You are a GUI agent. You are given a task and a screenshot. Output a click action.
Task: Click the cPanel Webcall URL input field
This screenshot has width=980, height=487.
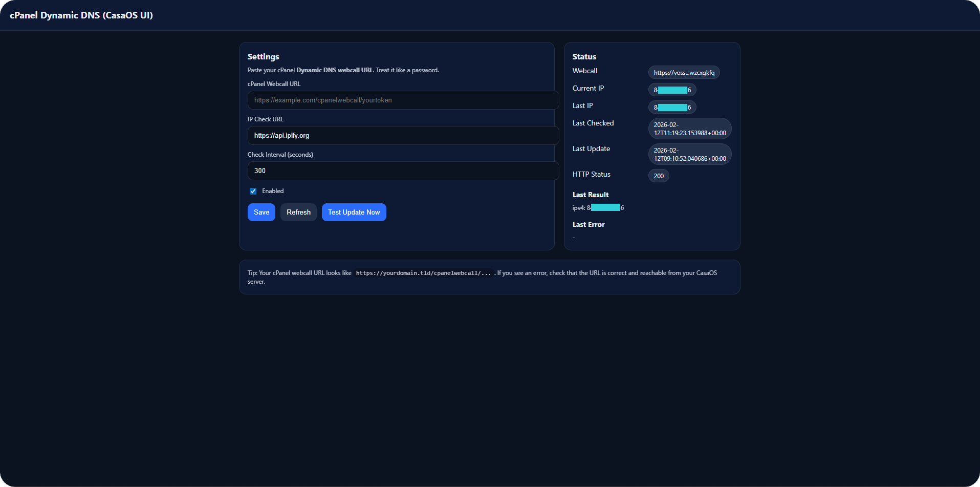[403, 100]
